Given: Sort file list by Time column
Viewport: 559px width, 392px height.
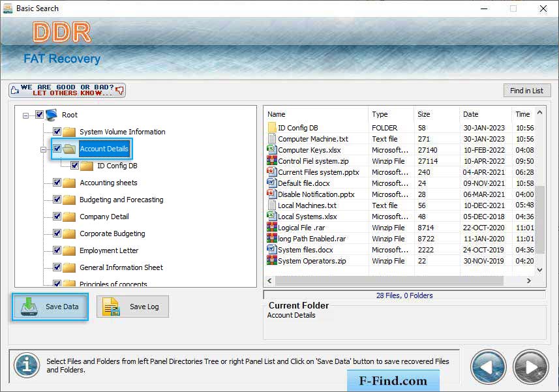Looking at the screenshot, I should [x=523, y=114].
